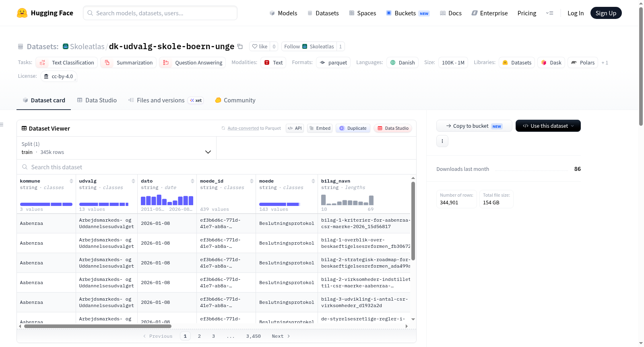This screenshot has width=644, height=347.
Task: Select the 100K - 1M size tag
Action: (453, 62)
